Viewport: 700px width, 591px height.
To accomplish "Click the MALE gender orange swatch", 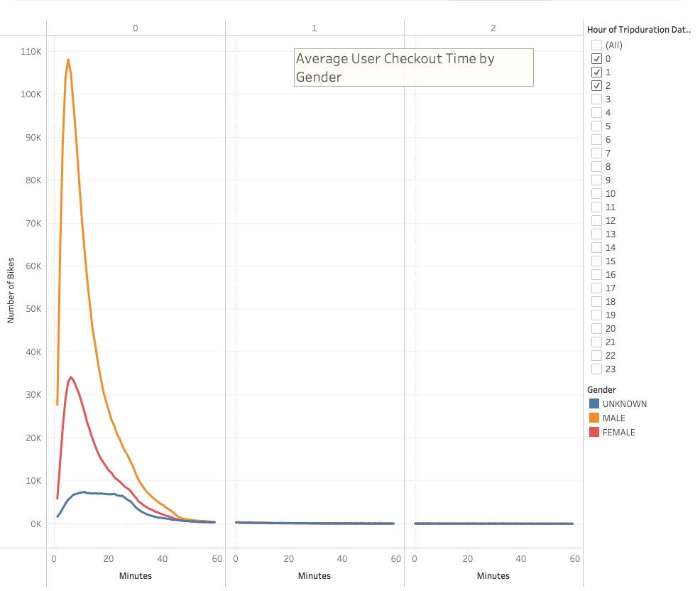I will [x=594, y=418].
